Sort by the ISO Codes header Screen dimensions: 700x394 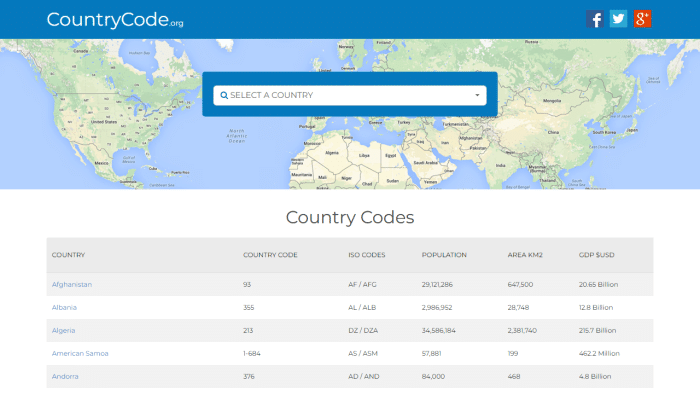367,255
